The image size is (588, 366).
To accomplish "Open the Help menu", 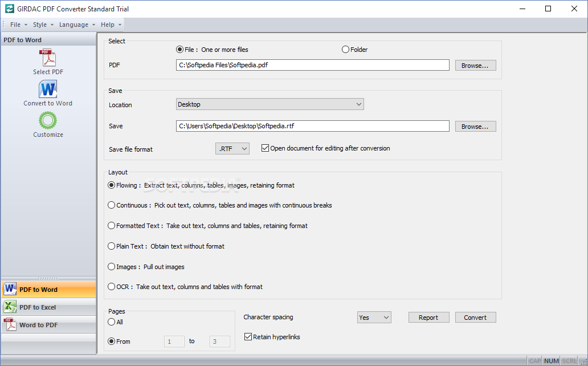I will [111, 25].
